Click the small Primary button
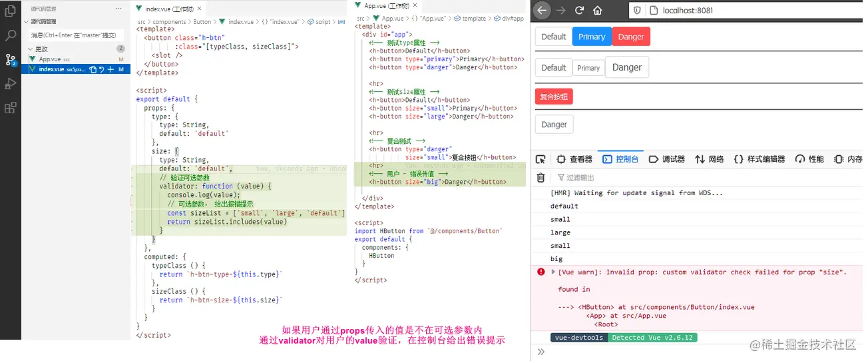Image resolution: width=868 pixels, height=363 pixels. 588,68
